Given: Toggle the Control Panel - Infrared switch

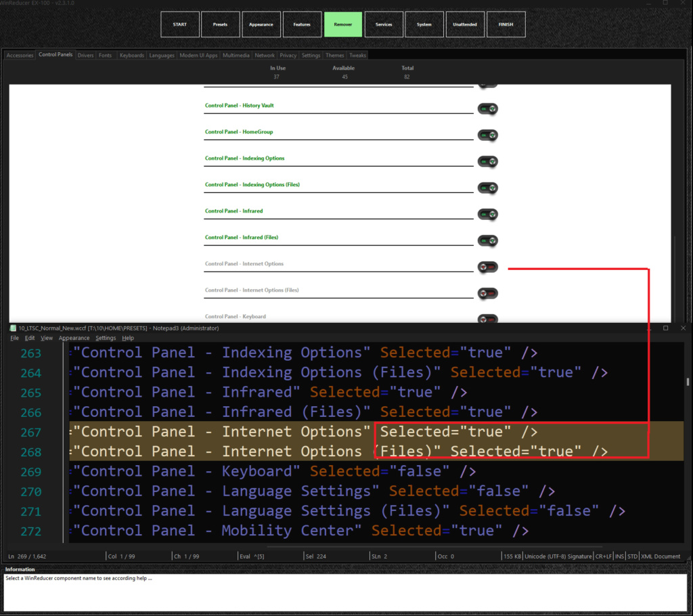Looking at the screenshot, I should point(487,215).
